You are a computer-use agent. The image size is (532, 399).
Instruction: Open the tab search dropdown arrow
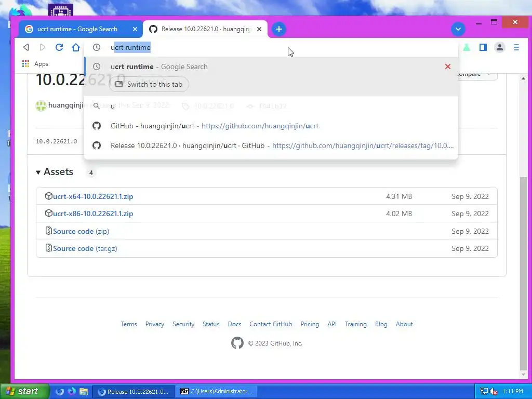[458, 29]
